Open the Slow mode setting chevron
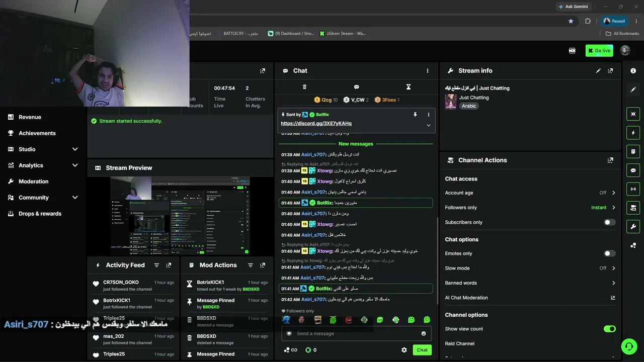This screenshot has height=362, width=644. tap(613, 268)
